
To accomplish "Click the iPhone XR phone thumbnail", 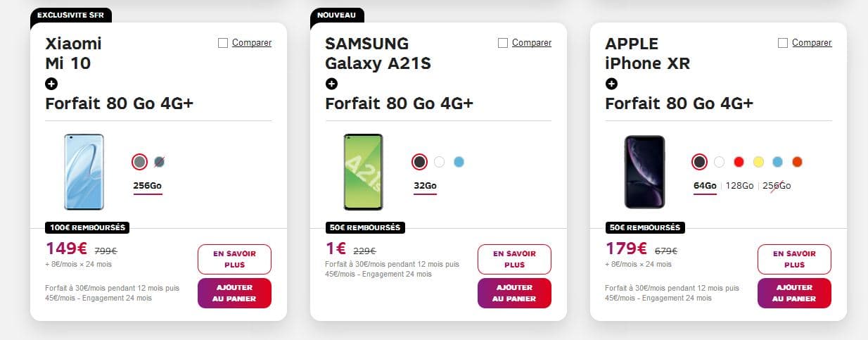I will 644,172.
